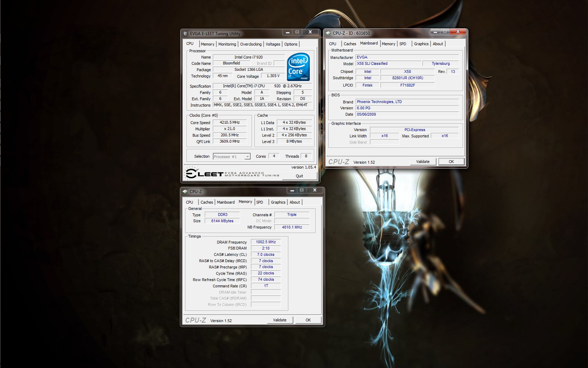Image resolution: width=588 pixels, height=368 pixels.
Task: Click the memory Size 6144 MBytes field
Action: [222, 221]
